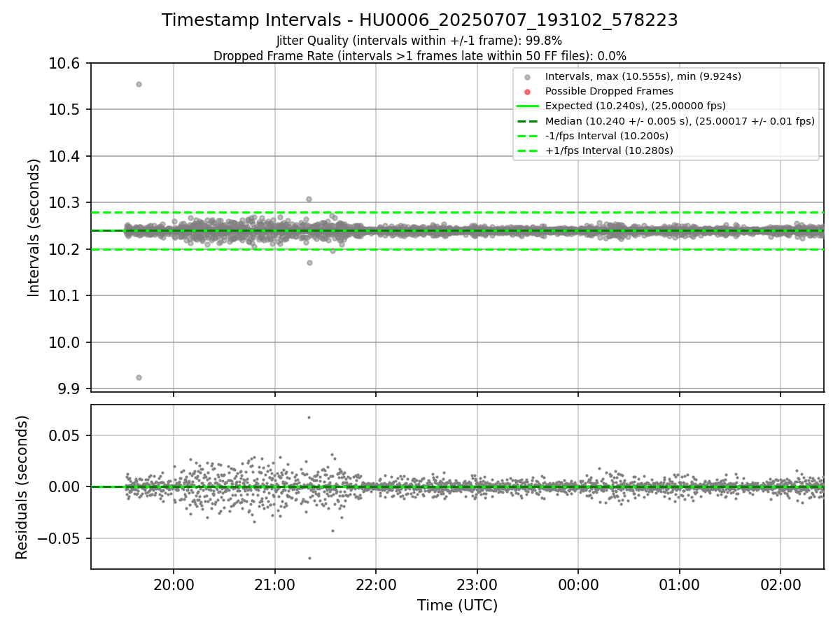The image size is (840, 630).
Task: Click the Residuals (seconds) y-axis label
Action: click(22, 487)
